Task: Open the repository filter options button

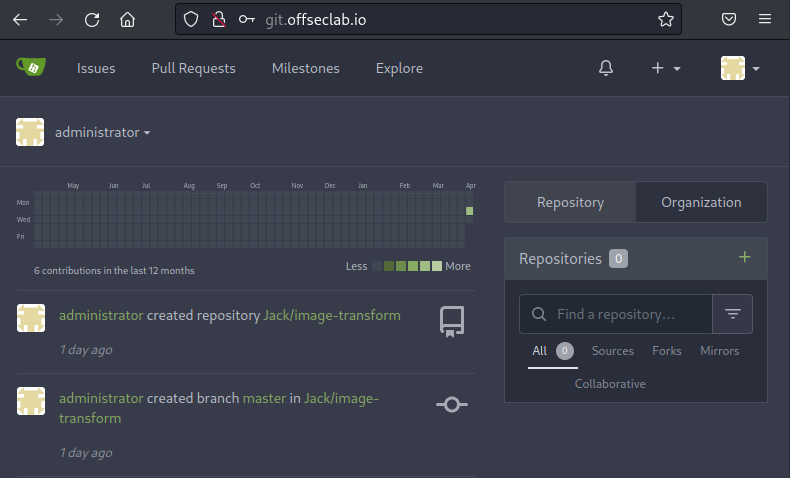Action: coord(732,314)
